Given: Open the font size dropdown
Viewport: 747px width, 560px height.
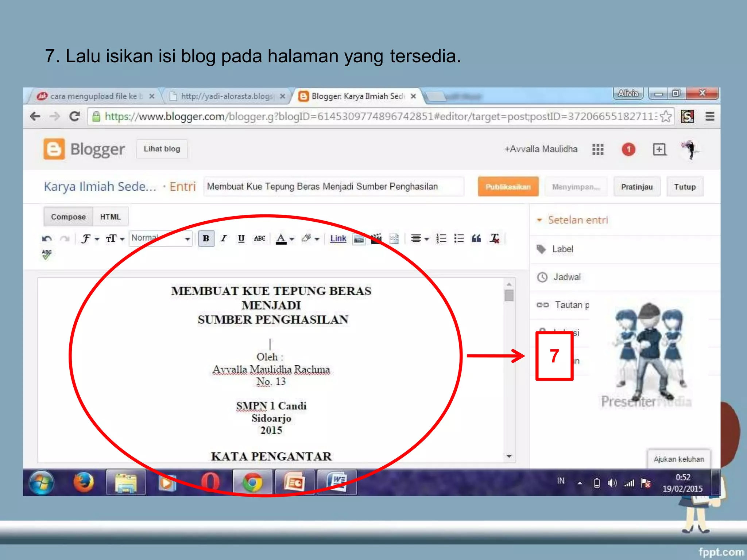Looking at the screenshot, I should [x=115, y=239].
